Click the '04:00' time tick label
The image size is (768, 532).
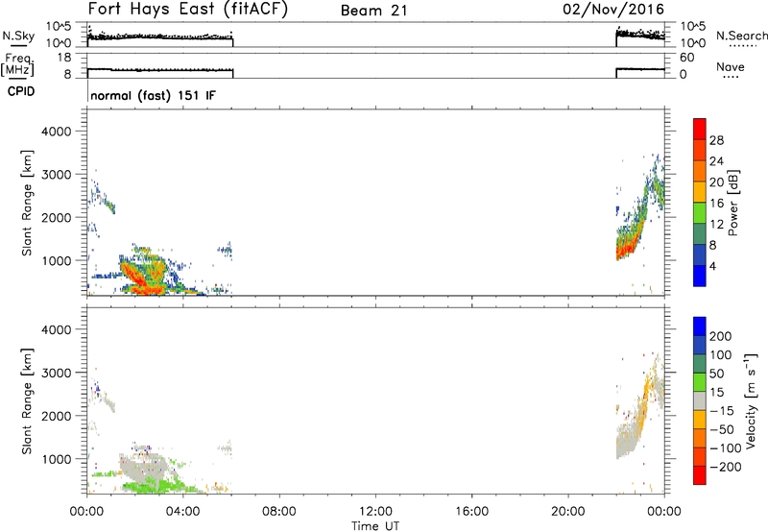tap(182, 512)
